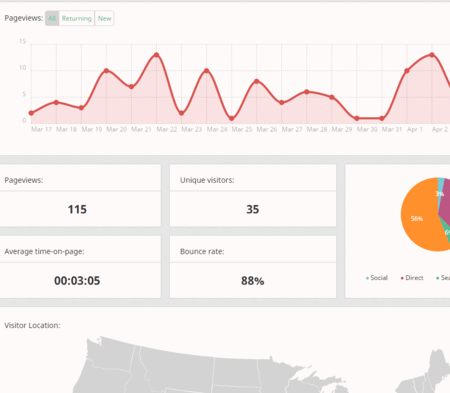
Task: Click the Mar 24 data point on chart
Action: 206,71
